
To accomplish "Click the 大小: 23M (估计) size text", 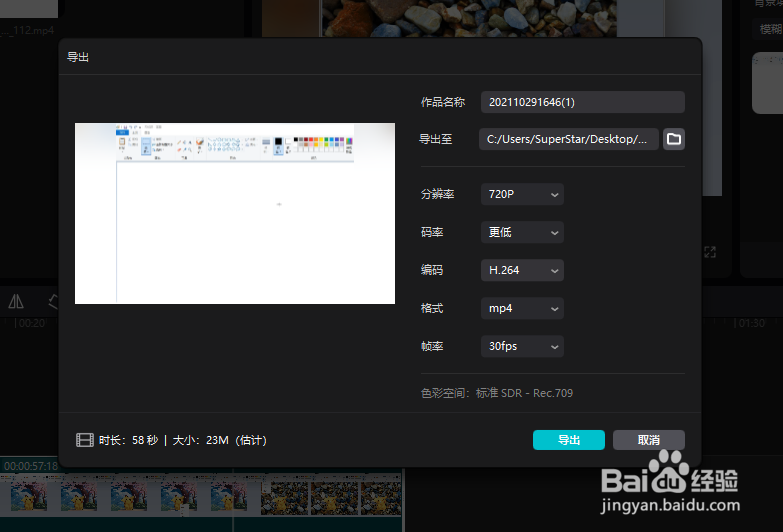I will [220, 440].
